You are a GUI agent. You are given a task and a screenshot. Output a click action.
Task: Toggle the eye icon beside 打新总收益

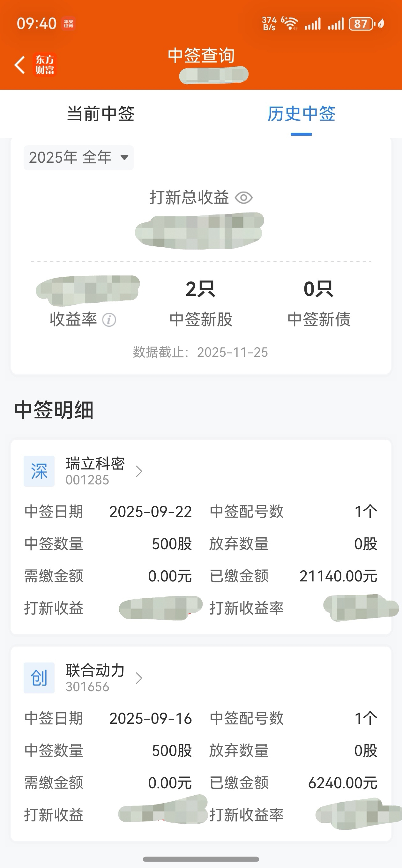(x=244, y=198)
